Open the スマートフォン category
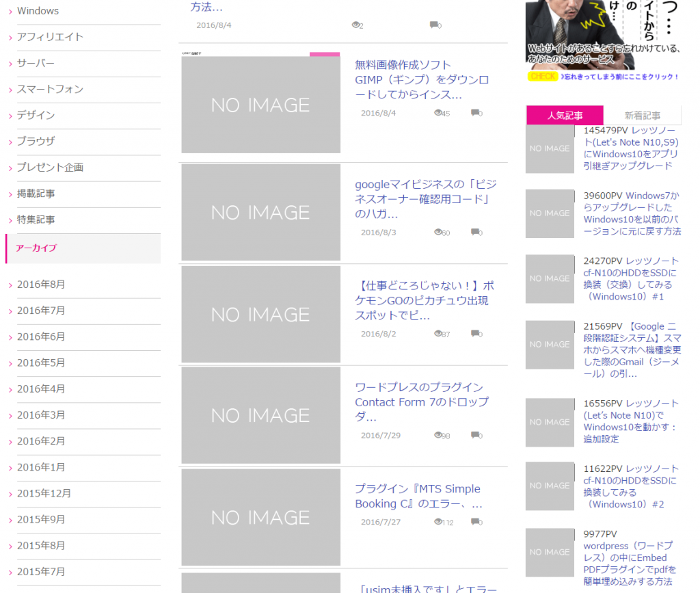This screenshot has height=593, width=700. 50,90
